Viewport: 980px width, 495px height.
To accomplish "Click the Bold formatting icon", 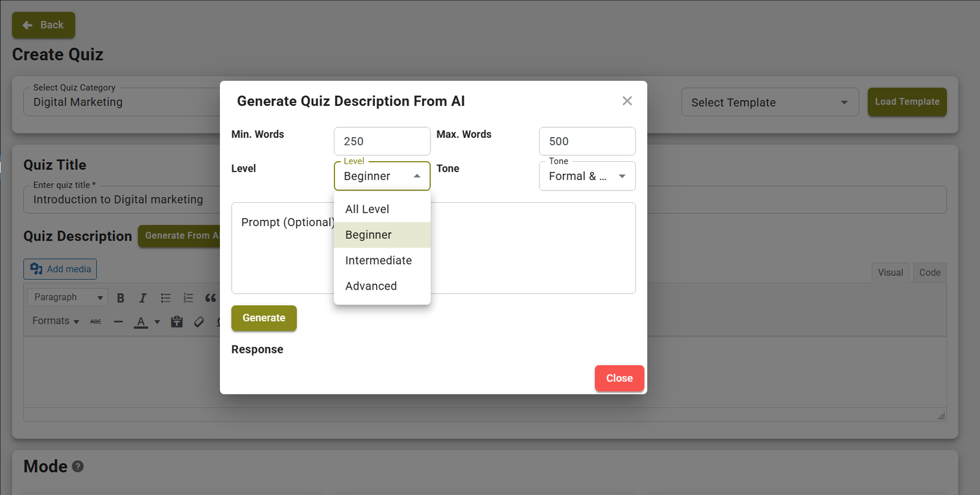I will pyautogui.click(x=121, y=298).
